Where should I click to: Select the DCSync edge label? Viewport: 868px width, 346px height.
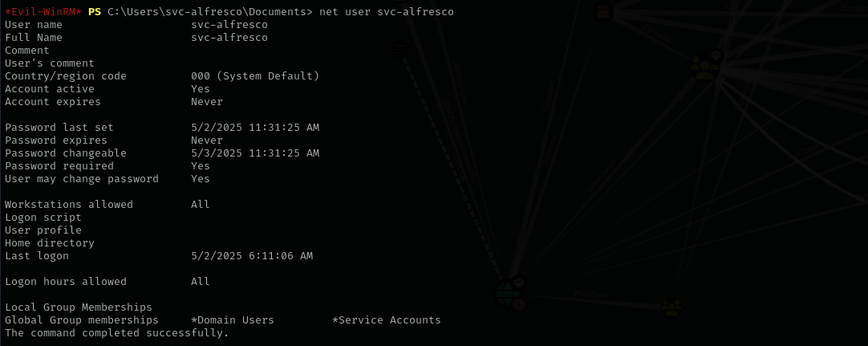coord(806,151)
